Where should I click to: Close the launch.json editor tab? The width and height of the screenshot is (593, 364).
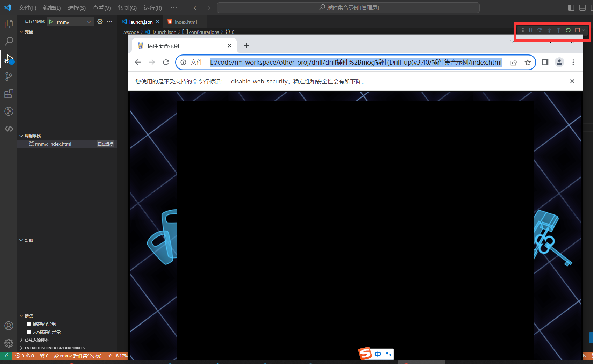tap(158, 22)
